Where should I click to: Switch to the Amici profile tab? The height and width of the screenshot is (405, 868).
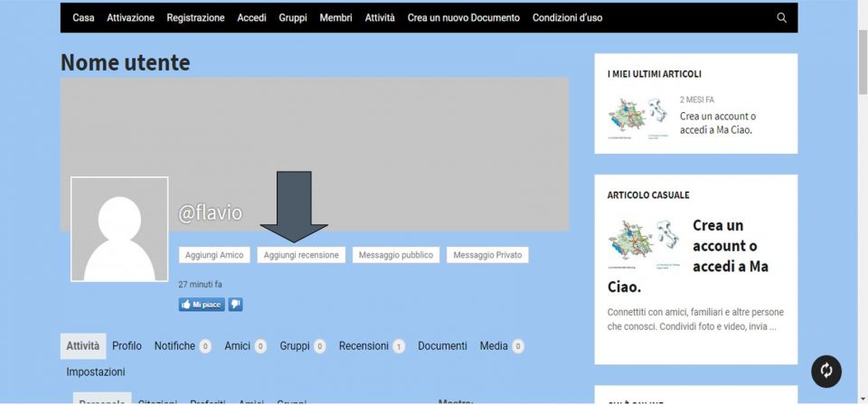pyautogui.click(x=245, y=346)
